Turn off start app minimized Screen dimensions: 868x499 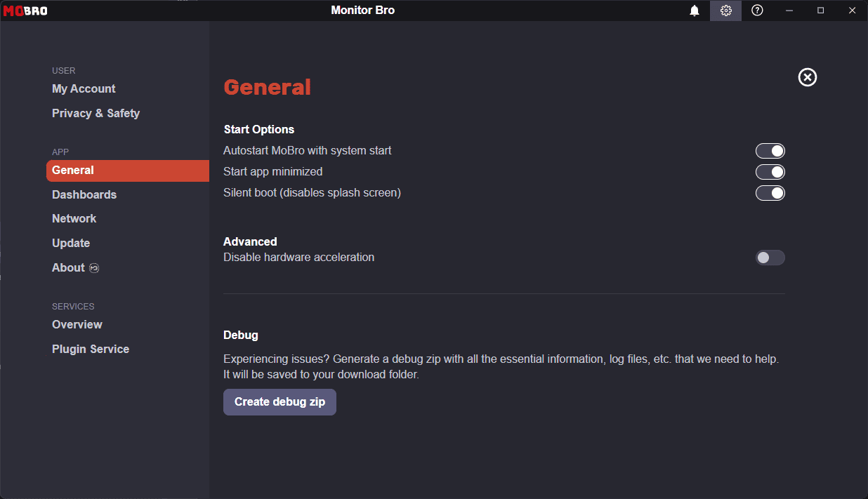pyautogui.click(x=770, y=171)
